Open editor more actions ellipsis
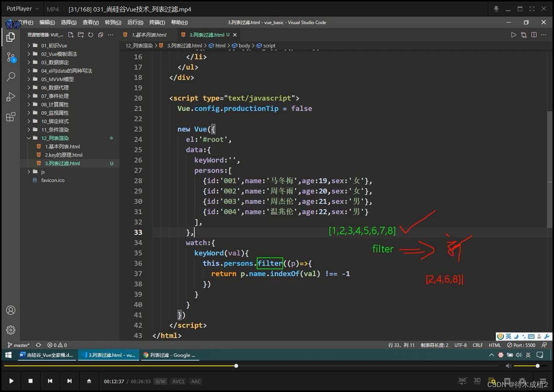This screenshot has width=554, height=392. [x=544, y=35]
